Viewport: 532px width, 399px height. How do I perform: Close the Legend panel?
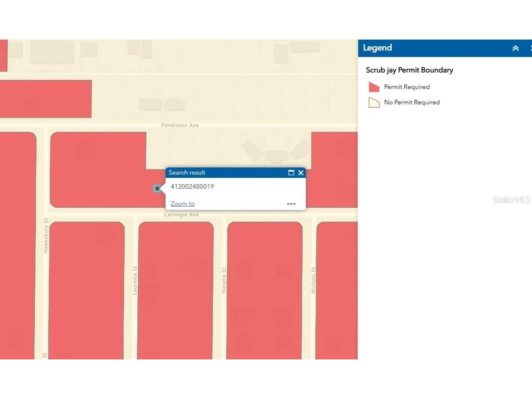click(530, 48)
